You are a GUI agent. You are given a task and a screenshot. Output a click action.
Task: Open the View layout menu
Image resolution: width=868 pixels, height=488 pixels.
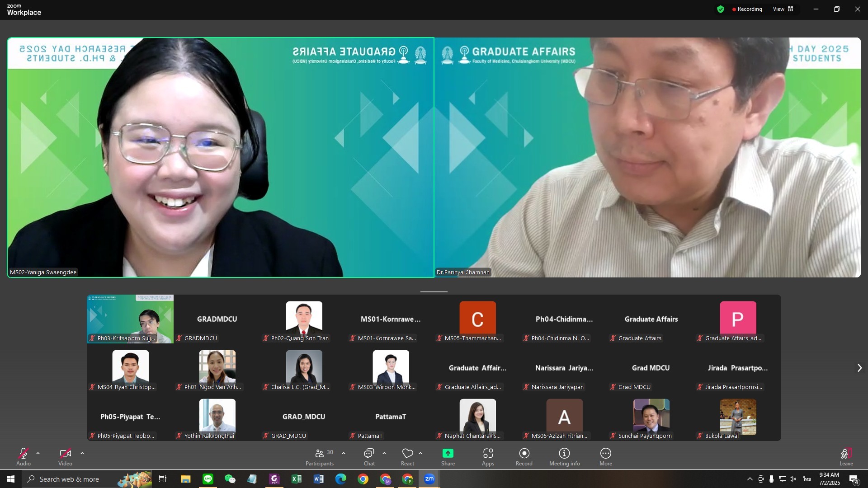pyautogui.click(x=783, y=9)
